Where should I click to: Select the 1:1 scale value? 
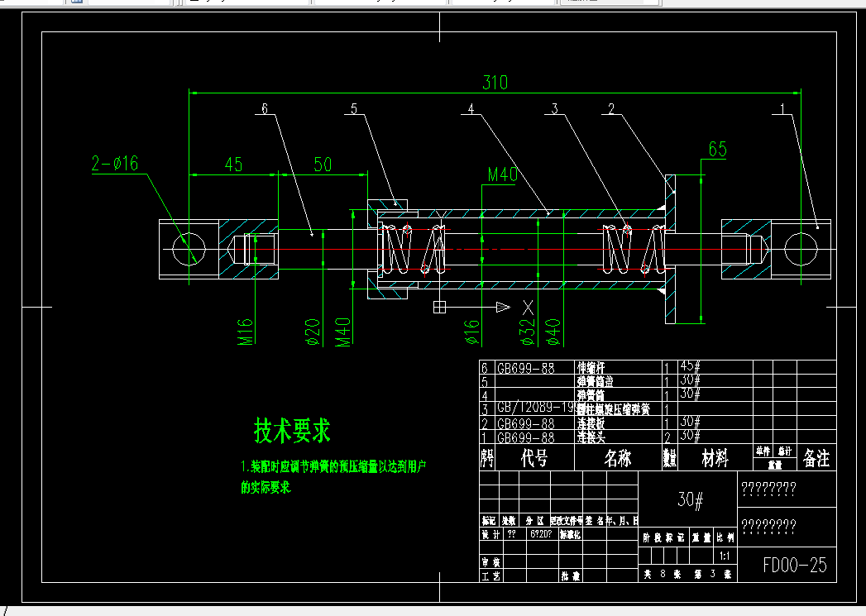coord(725,556)
